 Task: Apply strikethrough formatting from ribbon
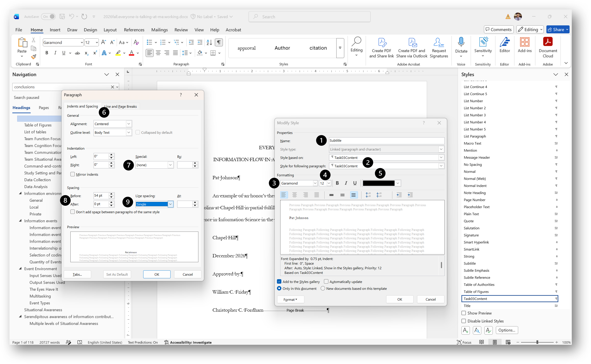pos(77,53)
